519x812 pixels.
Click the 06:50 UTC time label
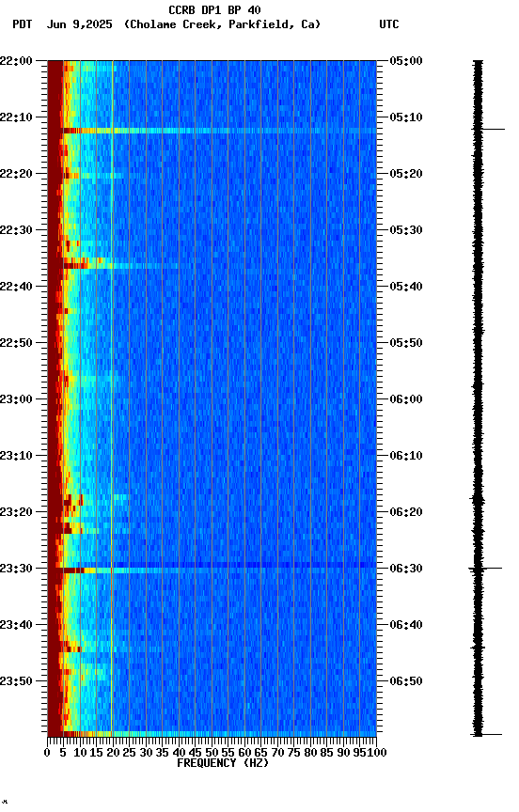click(406, 681)
